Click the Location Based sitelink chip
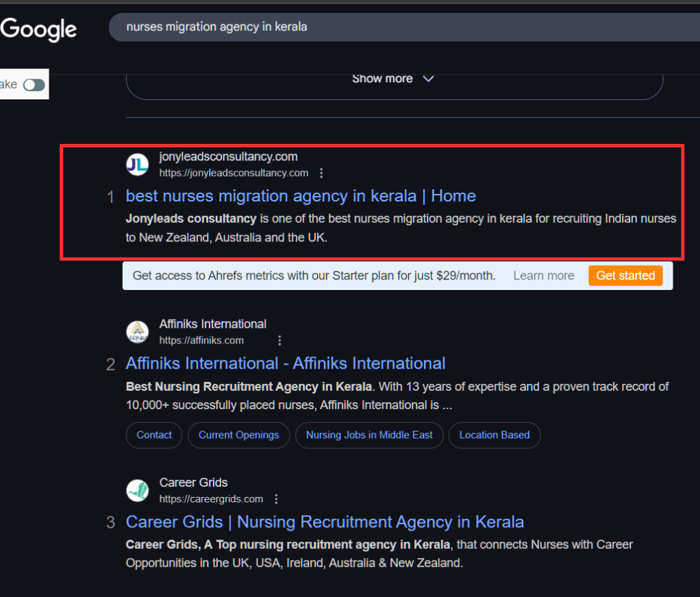The image size is (700, 597). tap(495, 435)
